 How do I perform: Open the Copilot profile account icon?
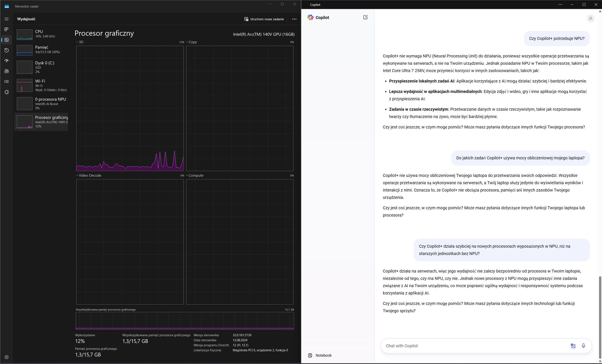591,18
